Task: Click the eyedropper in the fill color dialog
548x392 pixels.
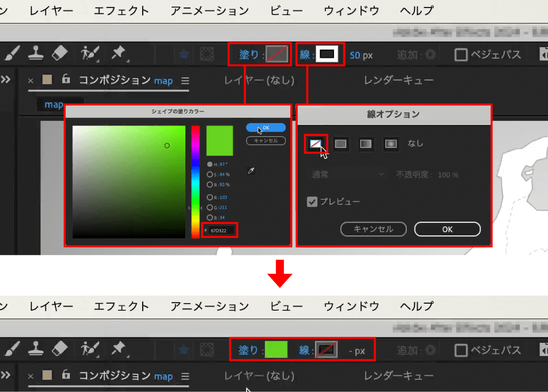Action: pos(251,171)
